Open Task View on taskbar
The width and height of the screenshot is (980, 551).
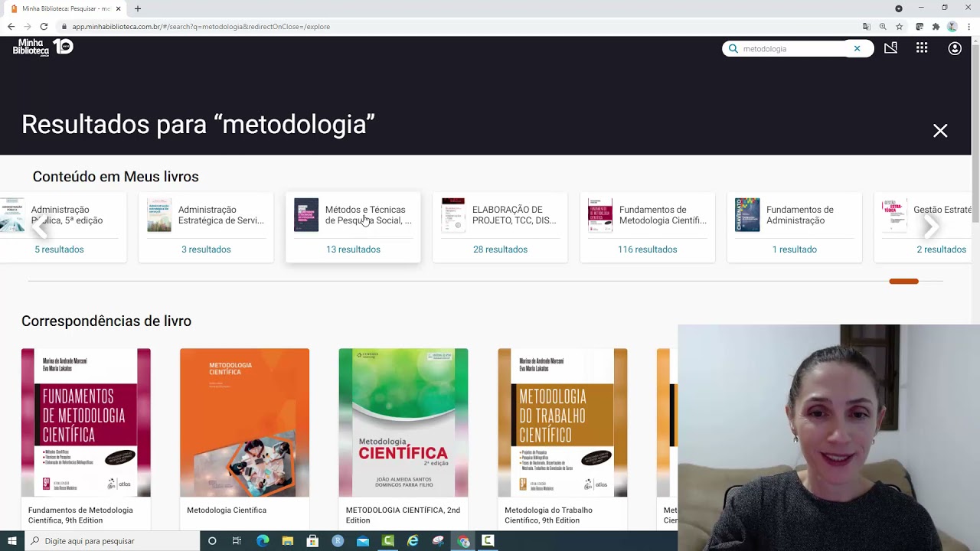click(237, 541)
